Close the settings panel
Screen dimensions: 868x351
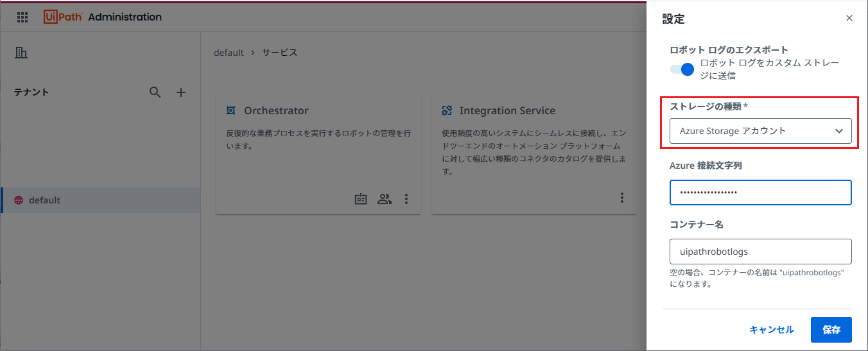point(849,18)
